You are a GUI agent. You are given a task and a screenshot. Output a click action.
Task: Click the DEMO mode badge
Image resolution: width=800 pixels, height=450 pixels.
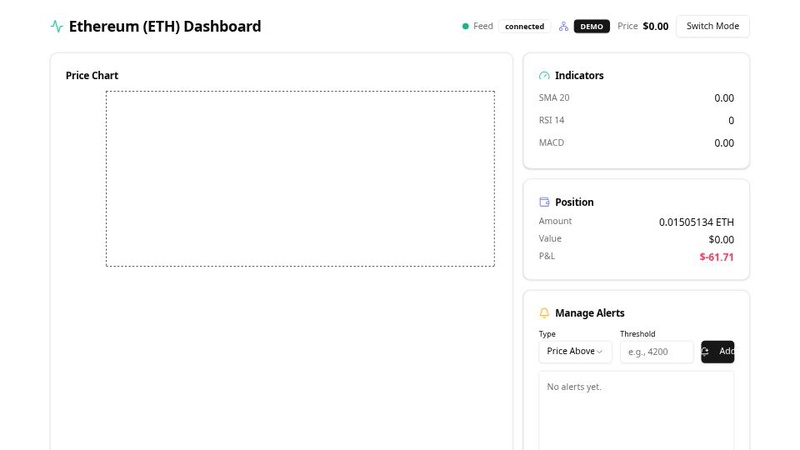coord(591,26)
